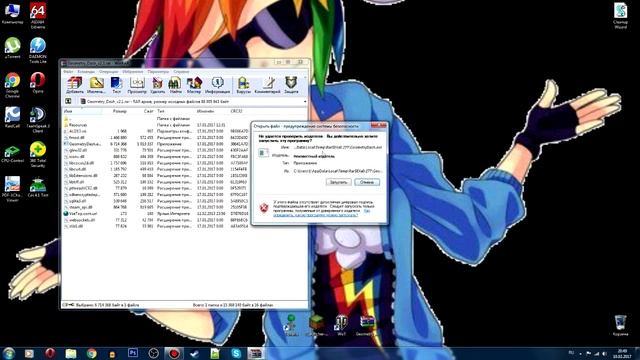The height and width of the screenshot is (360, 640).
Task: Click the Просмотр (View) toolbar icon
Action: (x=137, y=85)
